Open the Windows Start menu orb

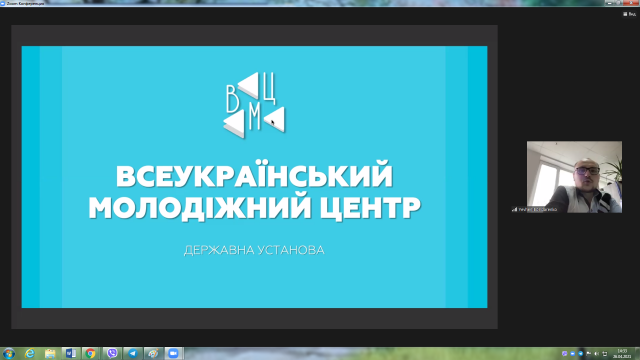coord(9,353)
